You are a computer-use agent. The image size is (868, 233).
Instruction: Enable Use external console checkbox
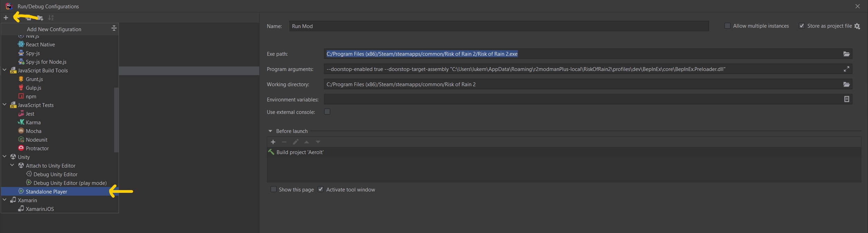coord(327,111)
